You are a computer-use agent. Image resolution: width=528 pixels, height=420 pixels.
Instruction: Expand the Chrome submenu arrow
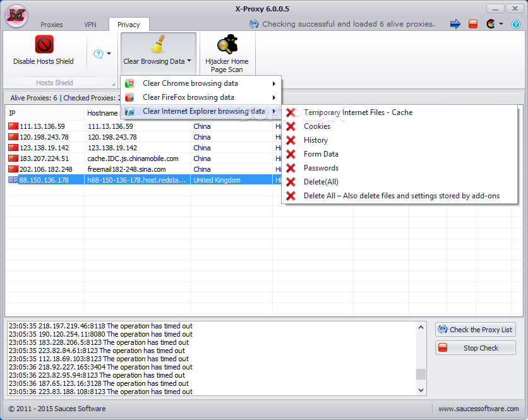274,83
